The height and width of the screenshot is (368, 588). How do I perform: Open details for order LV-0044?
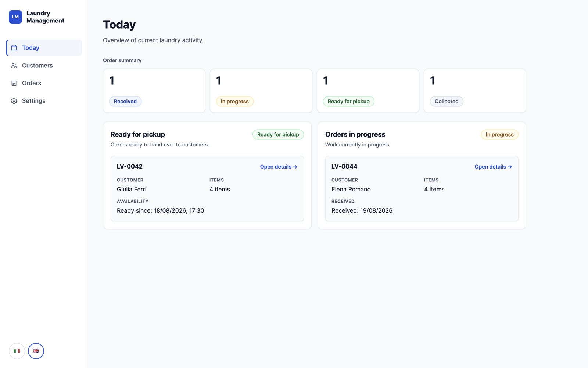493,167
